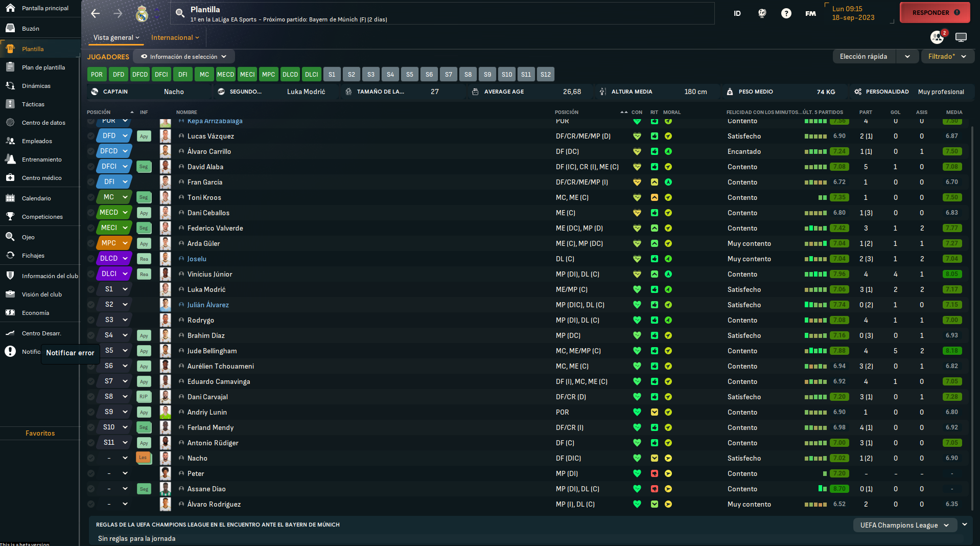Open the Buzón inbox icon
The height and width of the screenshot is (546, 980).
coord(10,29)
